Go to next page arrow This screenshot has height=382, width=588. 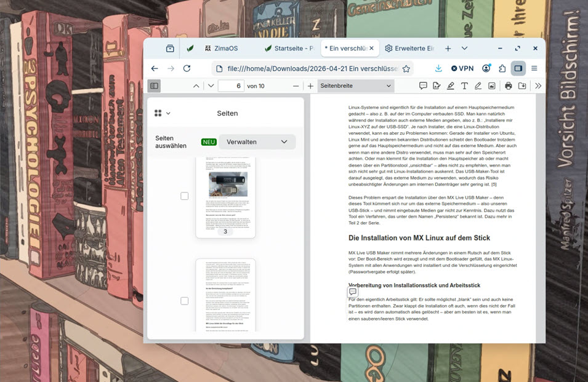point(211,86)
